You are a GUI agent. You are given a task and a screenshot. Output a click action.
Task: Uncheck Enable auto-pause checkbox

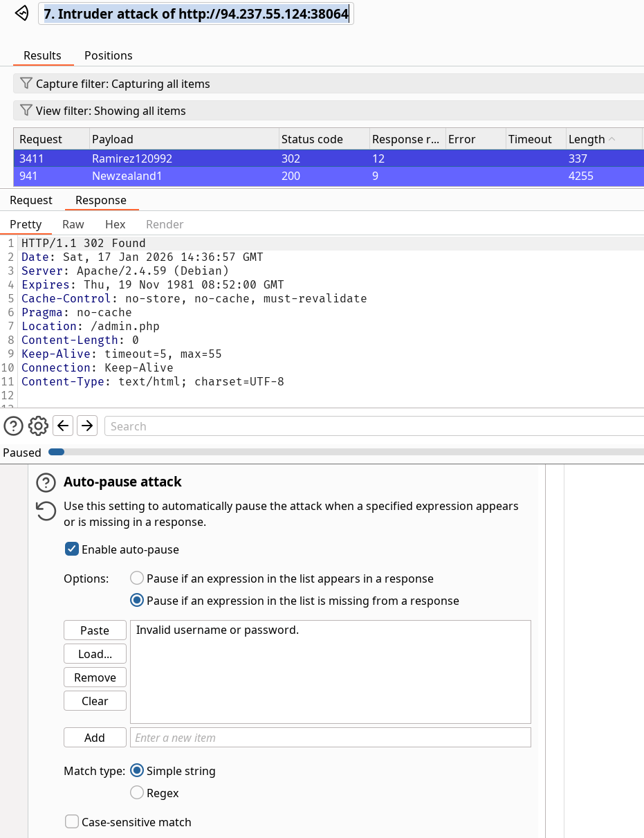(71, 549)
